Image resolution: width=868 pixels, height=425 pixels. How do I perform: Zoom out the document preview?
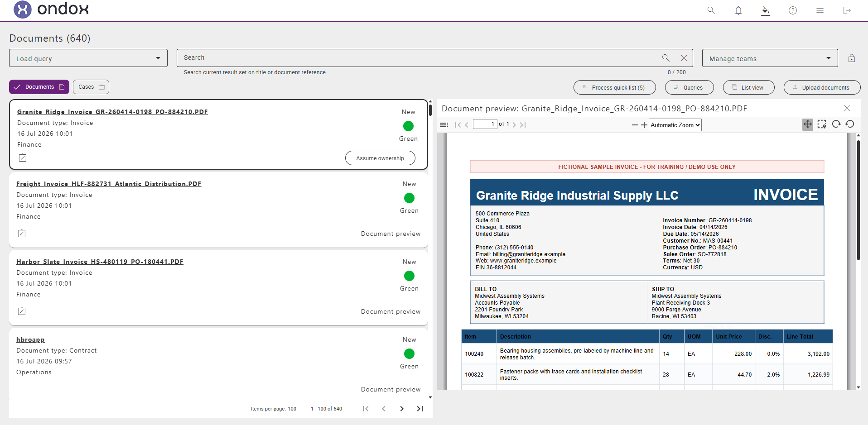click(635, 125)
